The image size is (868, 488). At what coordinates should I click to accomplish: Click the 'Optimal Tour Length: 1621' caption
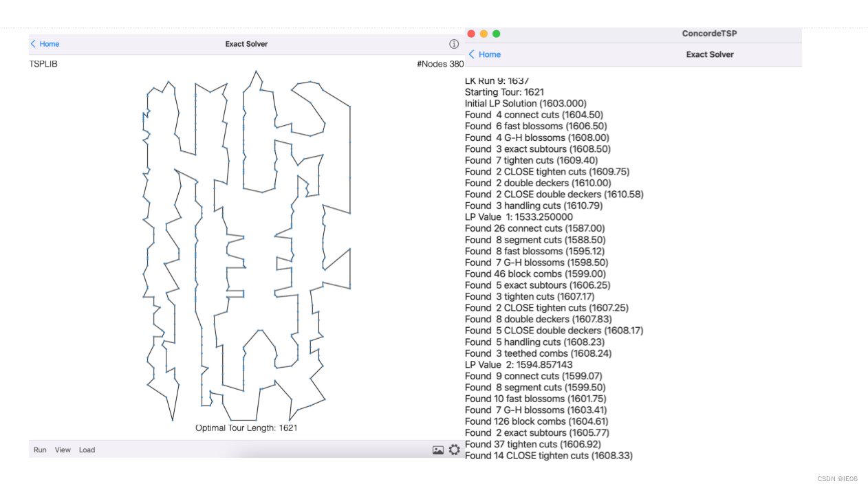(246, 427)
